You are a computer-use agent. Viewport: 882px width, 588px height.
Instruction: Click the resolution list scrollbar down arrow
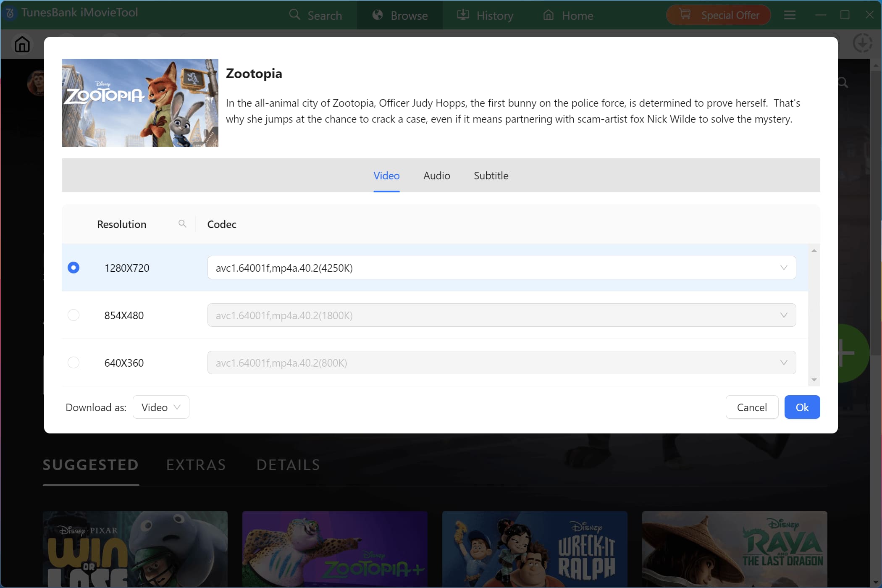coord(814,380)
